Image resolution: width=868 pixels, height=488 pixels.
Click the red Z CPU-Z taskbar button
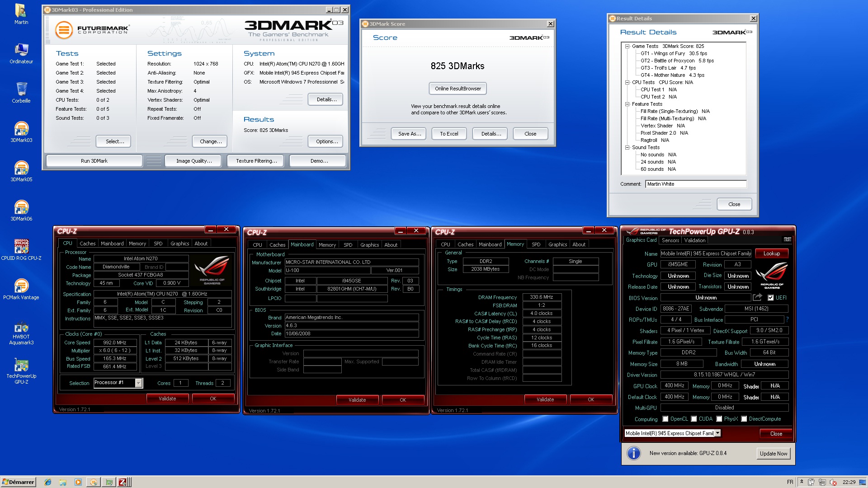pyautogui.click(x=123, y=482)
